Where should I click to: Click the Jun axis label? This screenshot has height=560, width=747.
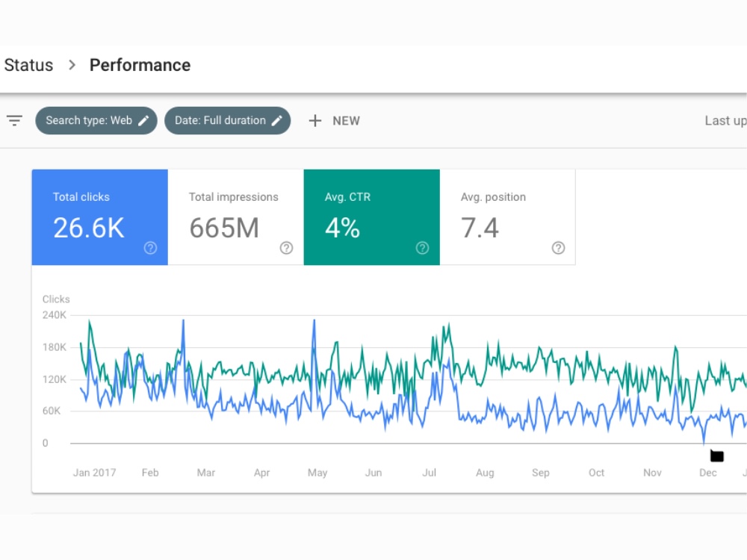click(x=373, y=473)
